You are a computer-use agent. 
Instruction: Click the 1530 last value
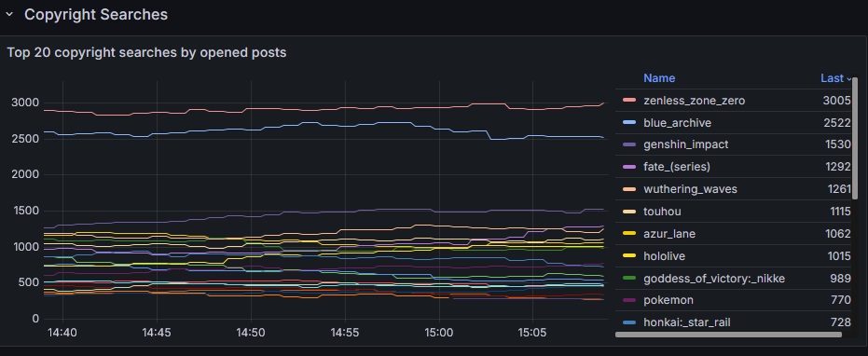click(837, 144)
